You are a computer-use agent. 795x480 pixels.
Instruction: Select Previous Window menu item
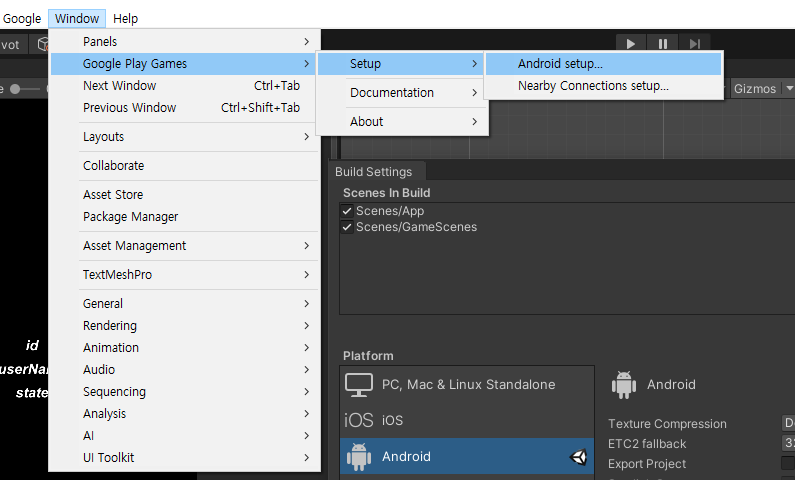click(x=185, y=108)
